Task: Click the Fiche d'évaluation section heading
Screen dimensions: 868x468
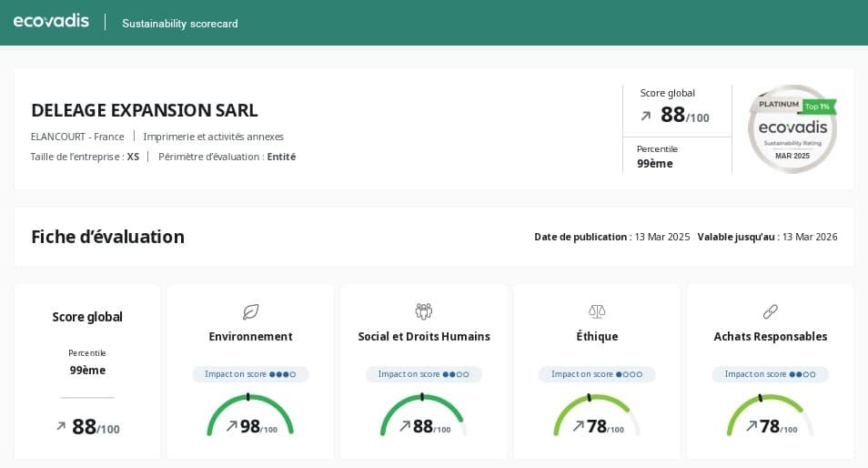Action: click(107, 237)
